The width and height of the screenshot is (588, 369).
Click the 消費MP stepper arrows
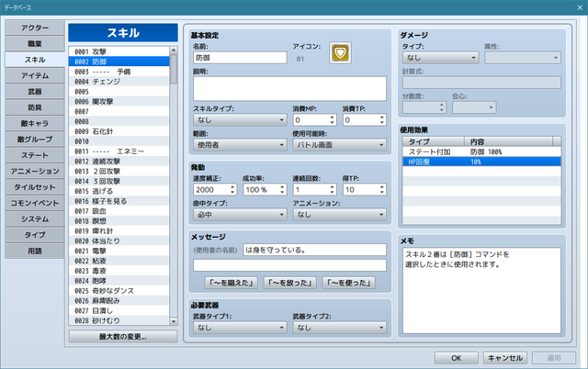point(333,120)
